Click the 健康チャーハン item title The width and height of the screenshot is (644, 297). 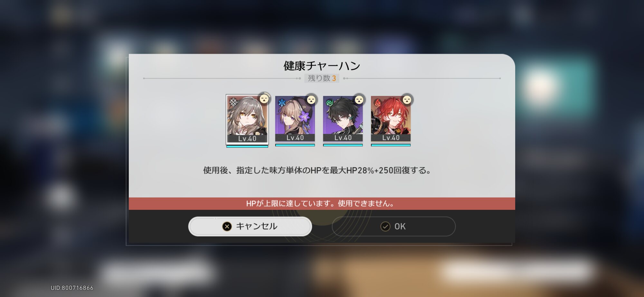click(322, 66)
